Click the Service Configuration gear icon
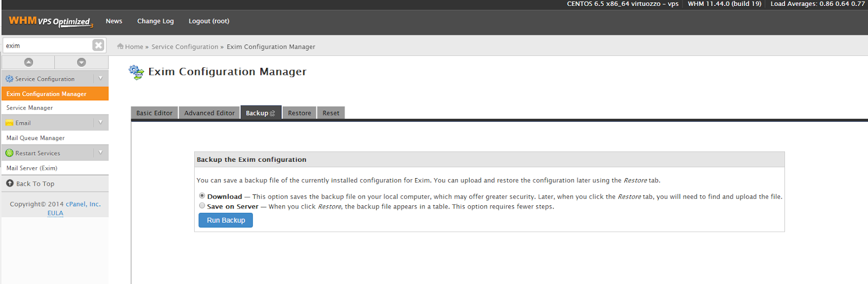 tap(9, 79)
